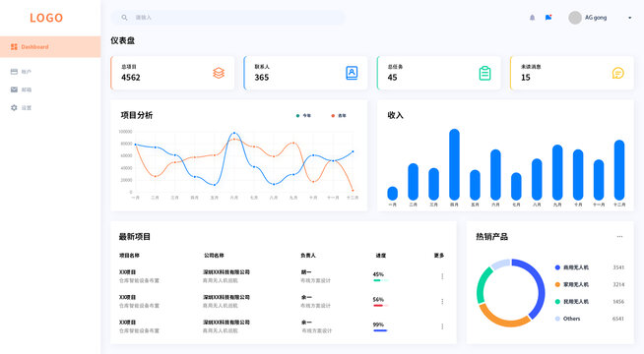Open the three-dot menu in the 56% project row
The width and height of the screenshot is (644, 354).
442,302
